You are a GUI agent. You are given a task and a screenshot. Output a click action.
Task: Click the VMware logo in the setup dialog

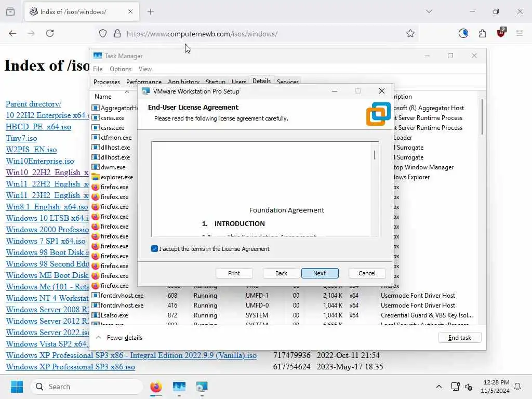378,114
